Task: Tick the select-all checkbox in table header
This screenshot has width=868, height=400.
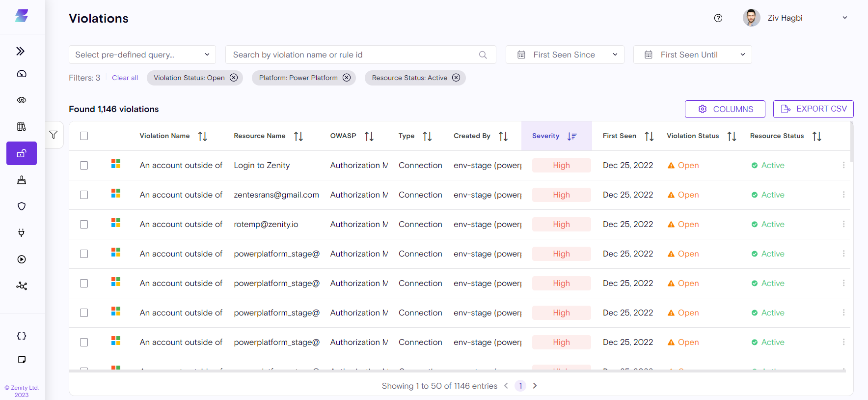Action: 84,136
